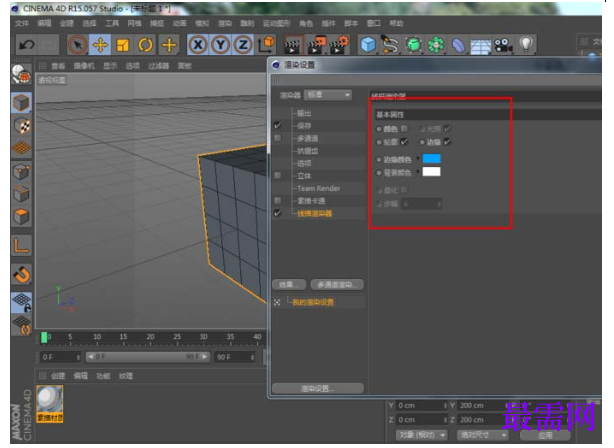Enable the 素描卡通 Sketch and Toon checkbox

[x=278, y=201]
